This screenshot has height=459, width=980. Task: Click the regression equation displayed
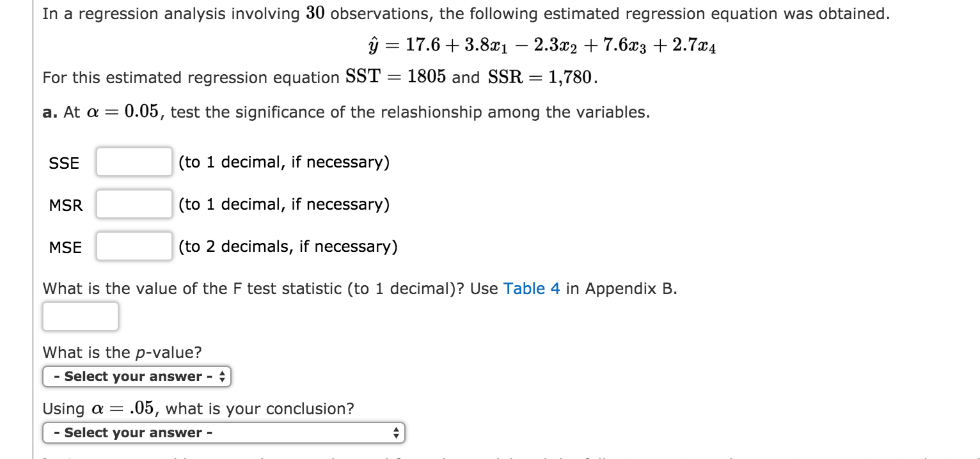click(542, 44)
